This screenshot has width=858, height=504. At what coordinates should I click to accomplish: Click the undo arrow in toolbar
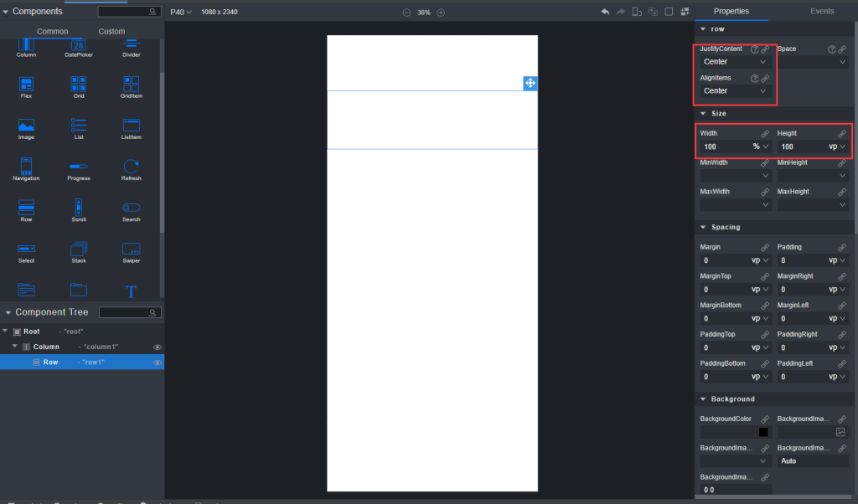pos(605,12)
